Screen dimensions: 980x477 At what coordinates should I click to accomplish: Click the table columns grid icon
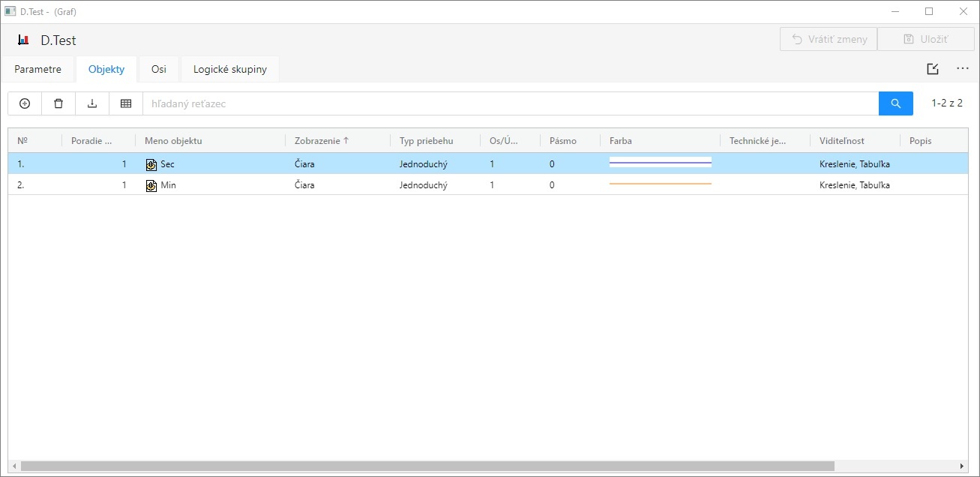126,103
